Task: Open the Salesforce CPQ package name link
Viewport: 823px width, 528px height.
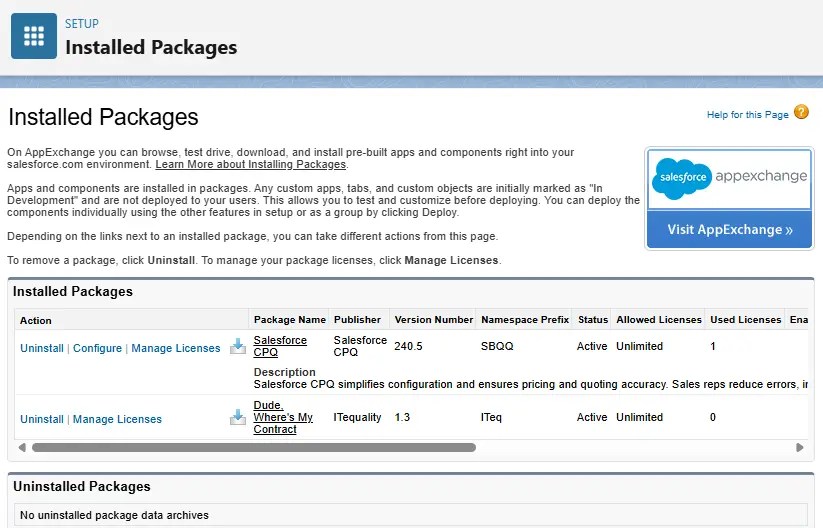Action: tap(280, 346)
